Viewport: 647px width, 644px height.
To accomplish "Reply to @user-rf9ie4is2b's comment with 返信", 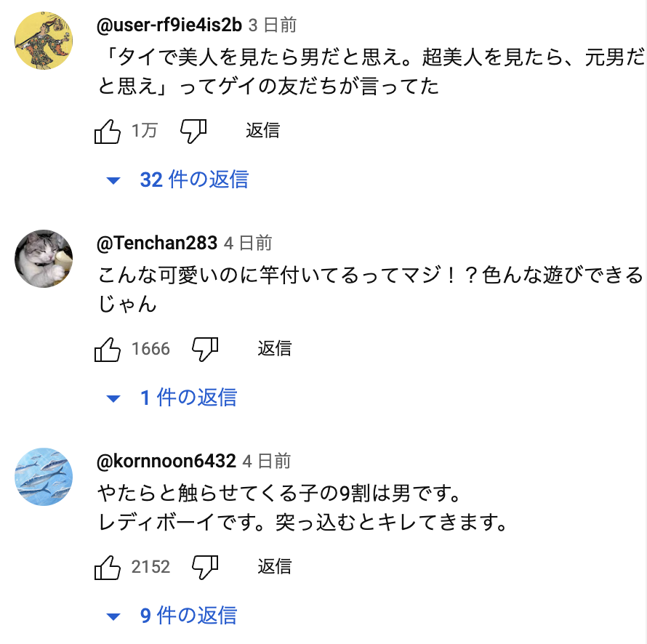I will 262,131.
